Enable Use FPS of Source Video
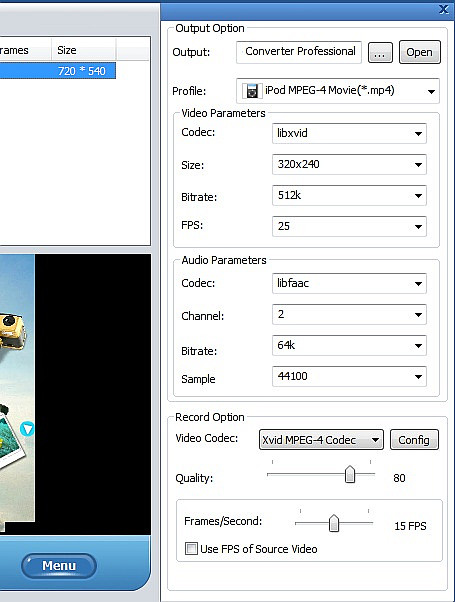Image resolution: width=455 pixels, height=602 pixels. pos(191,548)
